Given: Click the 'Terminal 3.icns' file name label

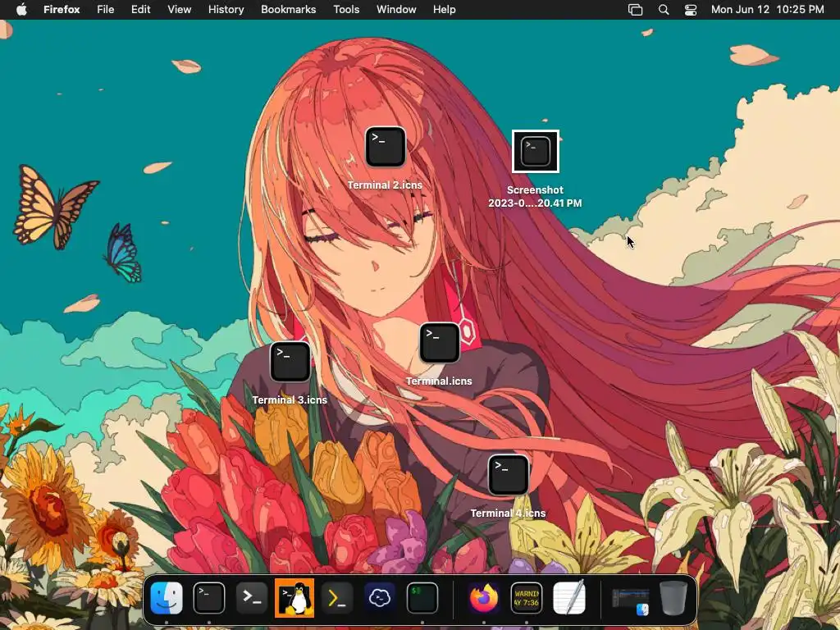Looking at the screenshot, I should point(290,400).
